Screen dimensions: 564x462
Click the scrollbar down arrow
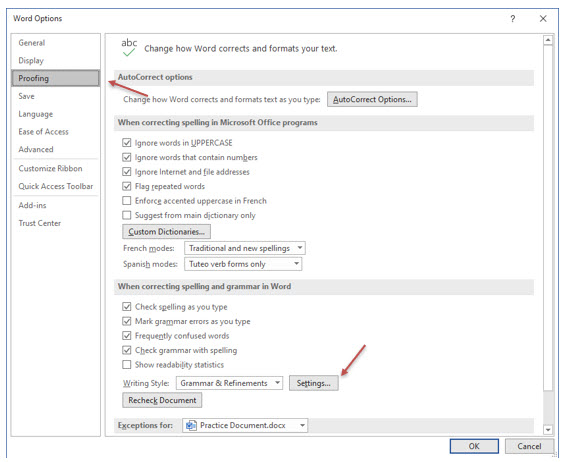click(548, 430)
